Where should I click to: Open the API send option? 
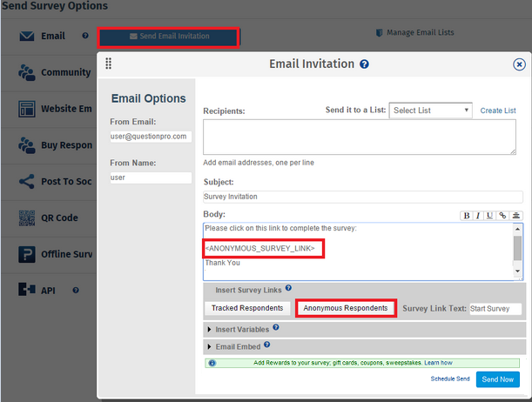click(x=48, y=290)
